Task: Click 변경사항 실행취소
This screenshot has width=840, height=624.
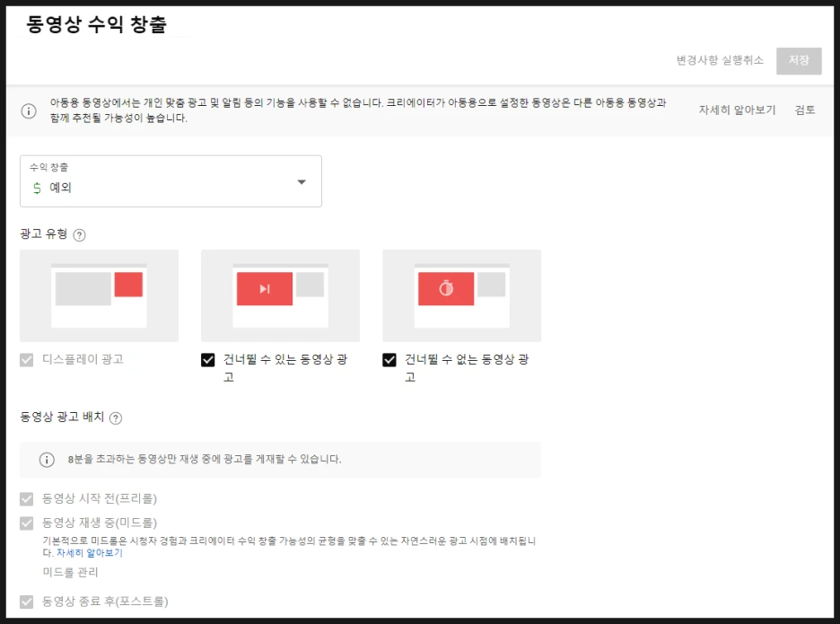Action: [721, 61]
